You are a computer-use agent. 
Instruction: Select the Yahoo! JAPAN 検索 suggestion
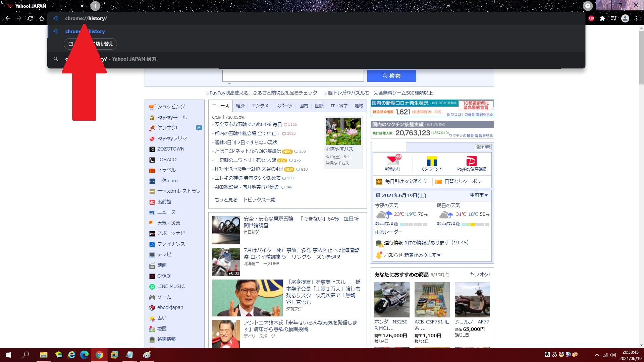pos(316,59)
